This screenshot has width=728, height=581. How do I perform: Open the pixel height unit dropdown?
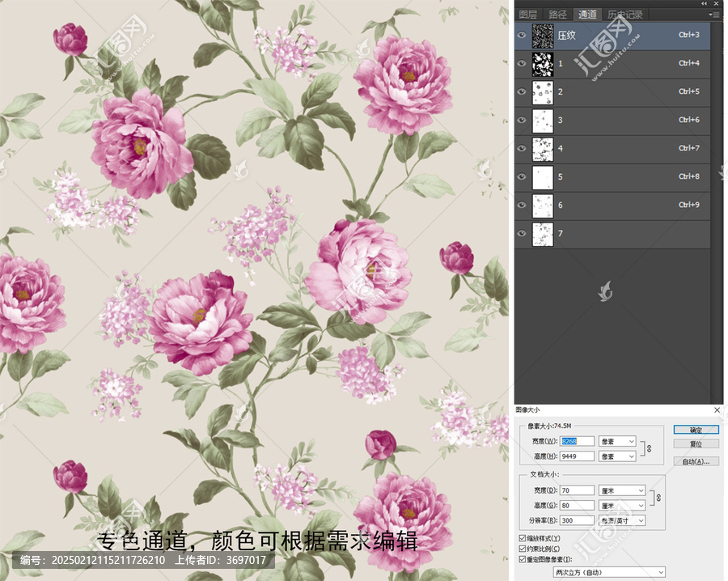tap(617, 456)
